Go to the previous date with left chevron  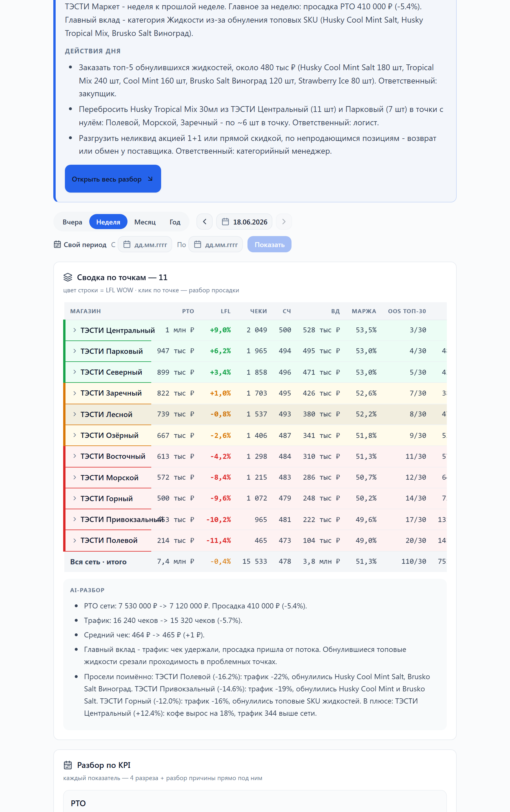[x=205, y=222]
